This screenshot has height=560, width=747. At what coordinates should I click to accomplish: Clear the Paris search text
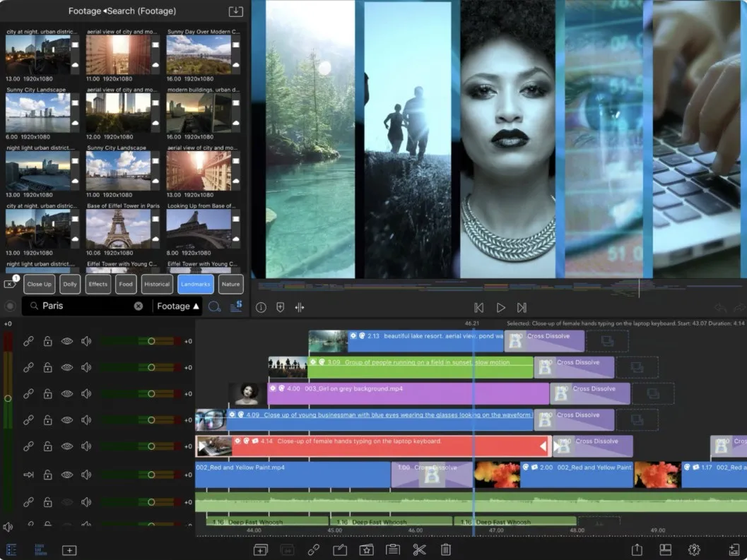point(138,306)
